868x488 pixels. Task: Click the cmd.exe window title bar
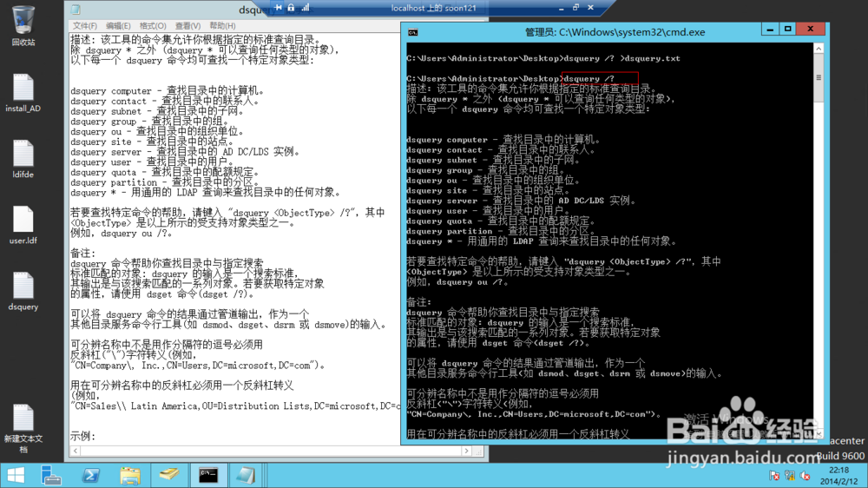click(615, 32)
